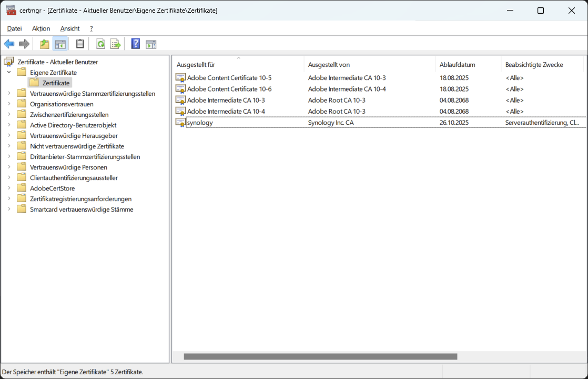Click expiry date 26.10.2025
588x379 pixels.
point(454,123)
